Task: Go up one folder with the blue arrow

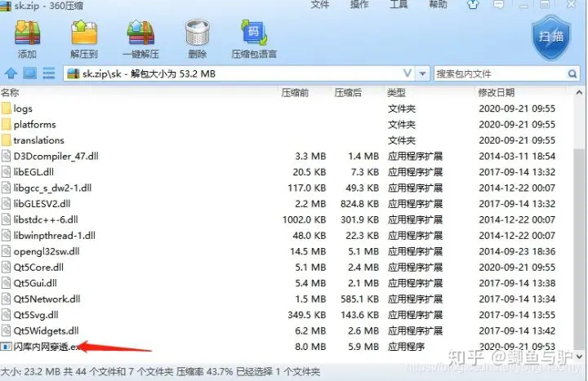Action: pos(11,73)
